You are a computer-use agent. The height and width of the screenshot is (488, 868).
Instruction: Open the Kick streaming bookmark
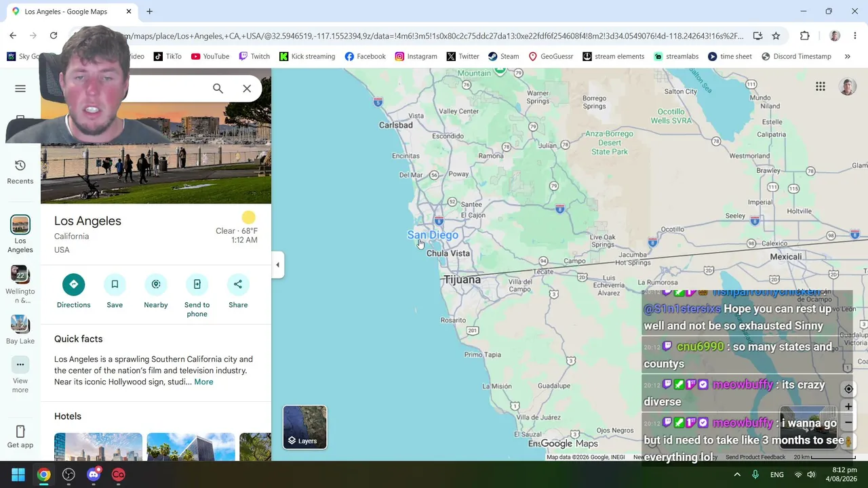coord(307,56)
